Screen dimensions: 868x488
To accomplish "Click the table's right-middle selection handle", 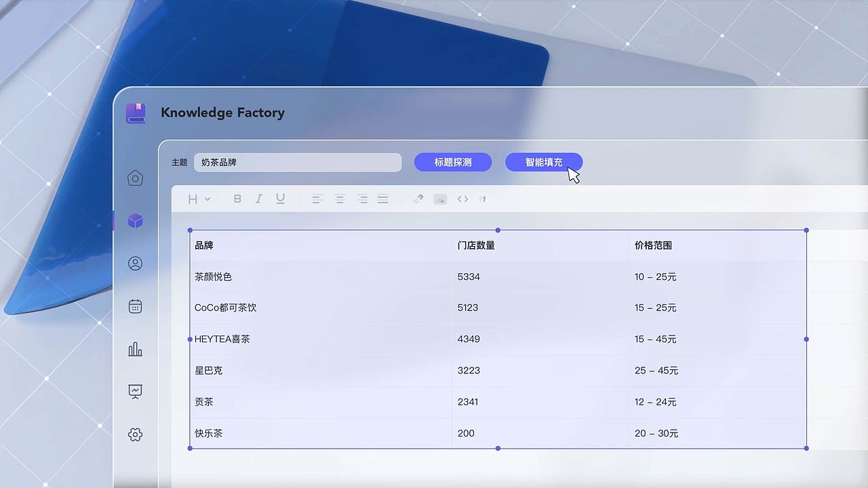I will [806, 339].
